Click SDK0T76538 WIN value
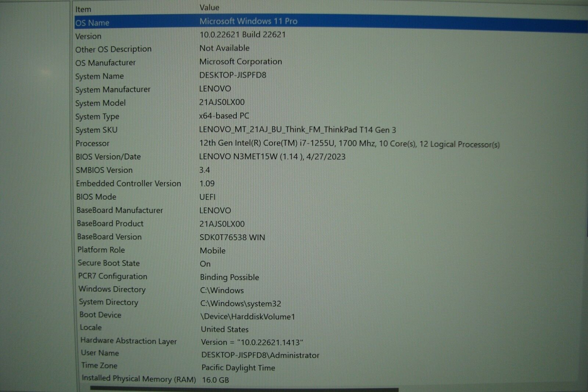The image size is (588, 392). pos(232,238)
